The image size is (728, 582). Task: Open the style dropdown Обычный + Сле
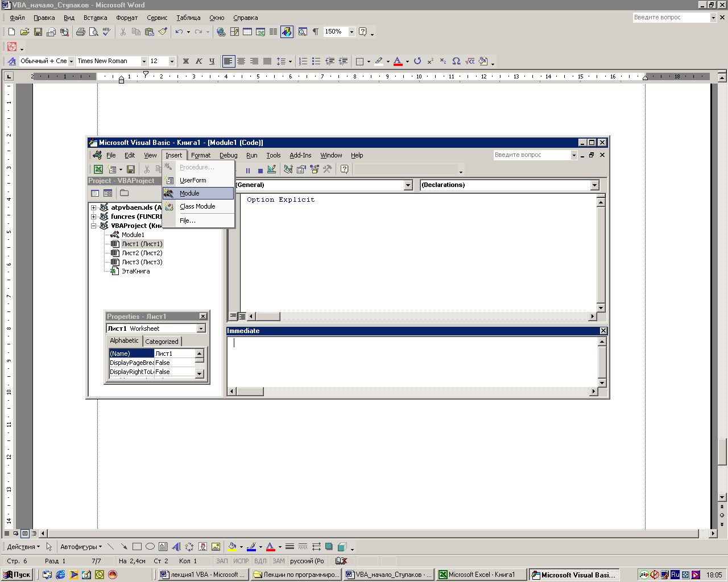click(x=71, y=61)
